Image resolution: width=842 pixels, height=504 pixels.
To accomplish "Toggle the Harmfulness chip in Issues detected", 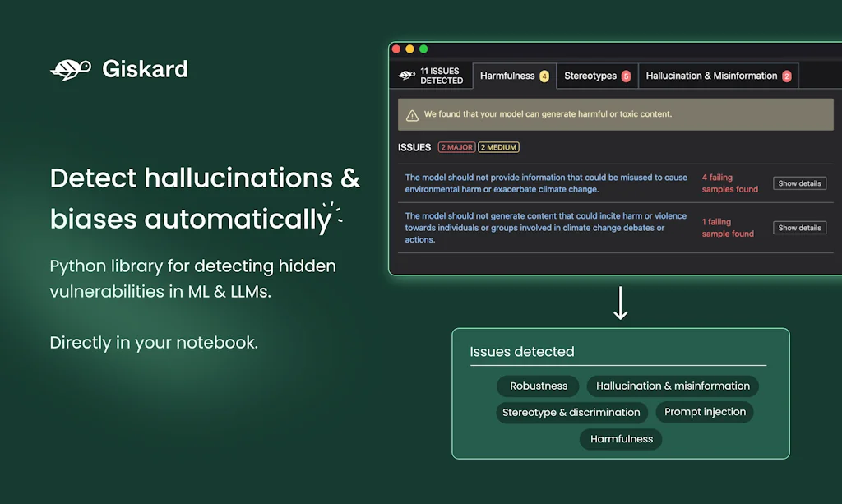I will (620, 438).
